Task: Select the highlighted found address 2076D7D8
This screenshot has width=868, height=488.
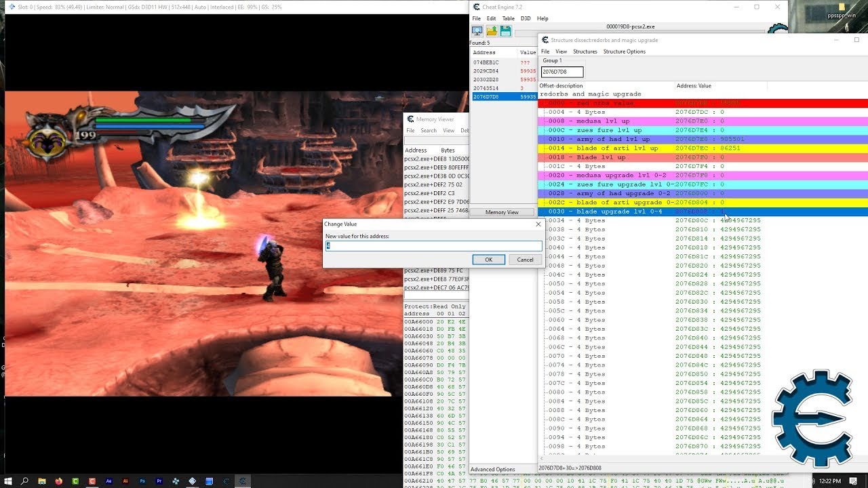Action: tap(504, 97)
